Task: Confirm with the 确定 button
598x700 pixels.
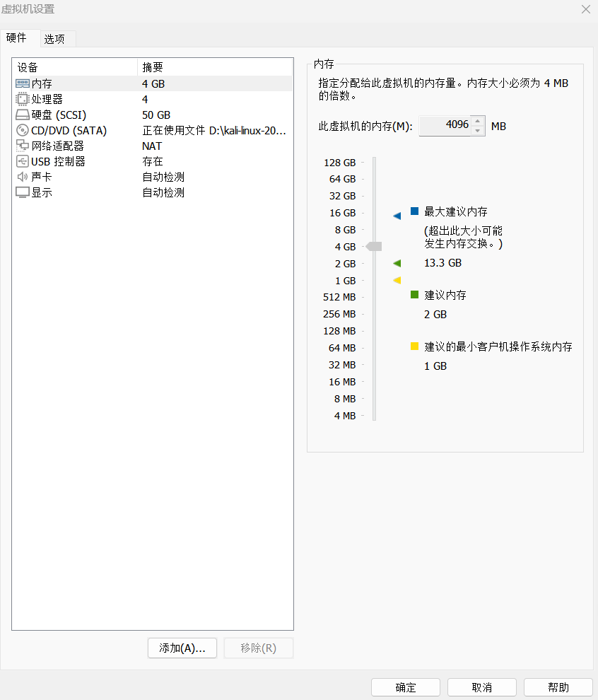Action: [x=406, y=687]
